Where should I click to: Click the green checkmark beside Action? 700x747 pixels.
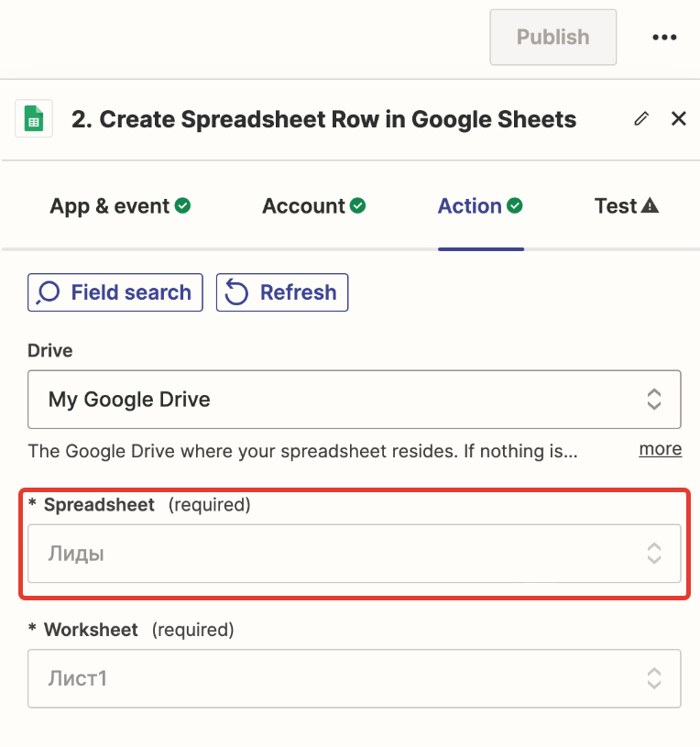click(515, 206)
